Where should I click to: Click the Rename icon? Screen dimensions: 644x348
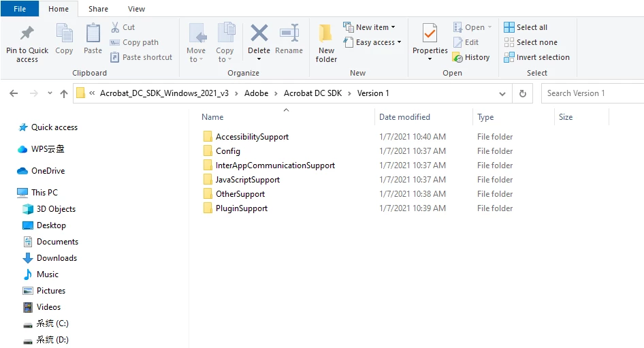(289, 33)
